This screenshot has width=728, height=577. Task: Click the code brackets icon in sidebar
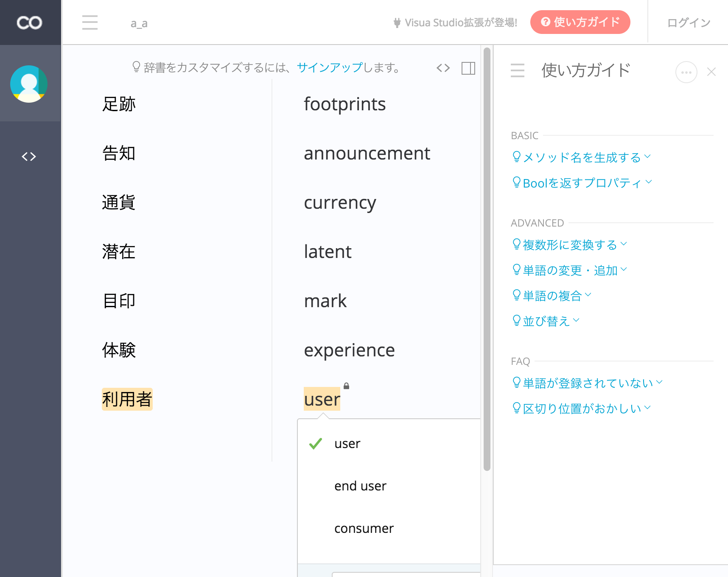point(29,157)
